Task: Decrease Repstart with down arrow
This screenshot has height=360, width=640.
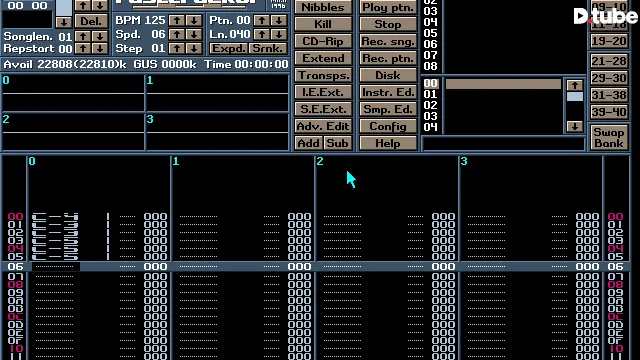Action: pos(100,48)
